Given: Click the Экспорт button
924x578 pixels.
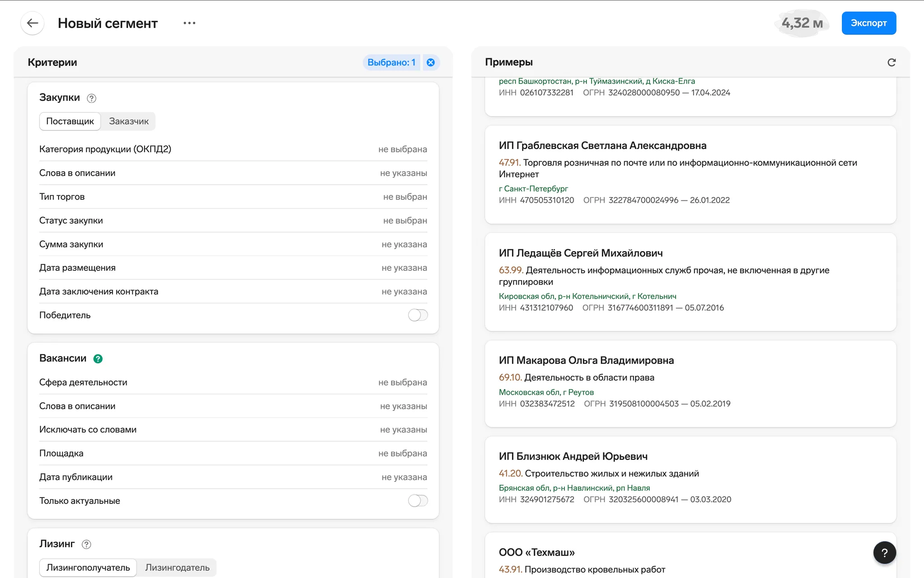Looking at the screenshot, I should (869, 23).
